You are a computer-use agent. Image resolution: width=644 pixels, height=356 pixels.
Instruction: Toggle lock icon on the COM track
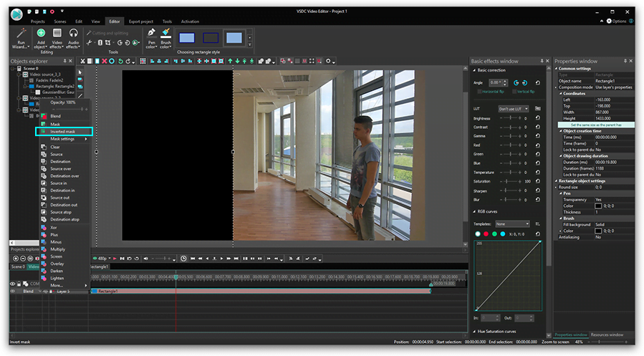point(19,284)
